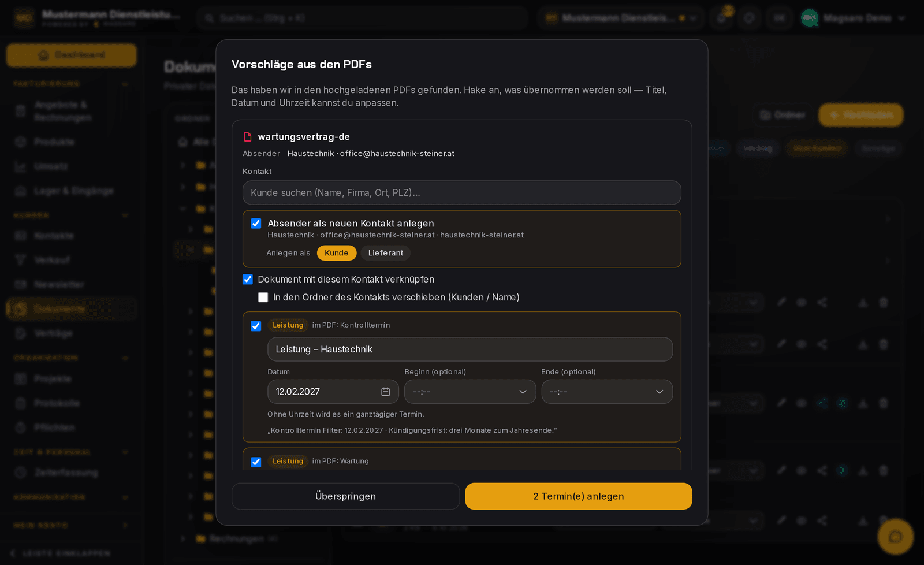
Task: Enable 'In den Ordner des Kontakts verschieben'
Action: [263, 297]
